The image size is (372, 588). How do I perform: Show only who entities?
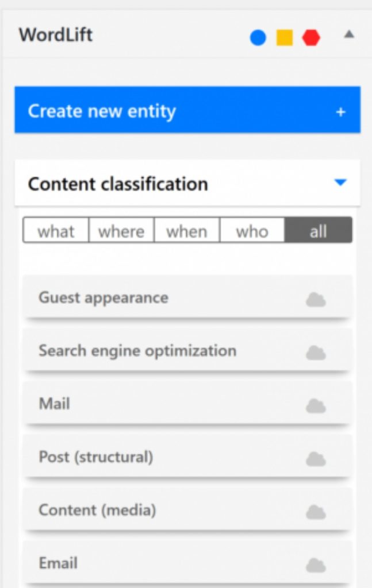point(252,230)
